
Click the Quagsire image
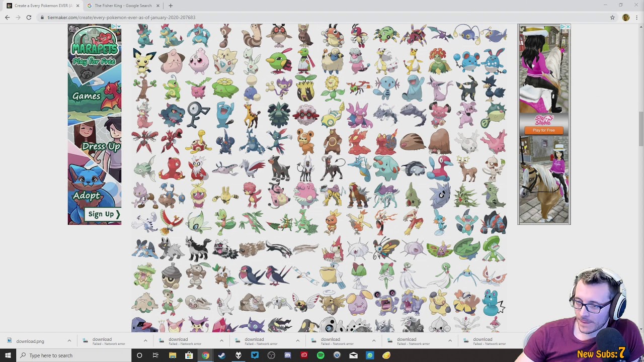point(413,88)
